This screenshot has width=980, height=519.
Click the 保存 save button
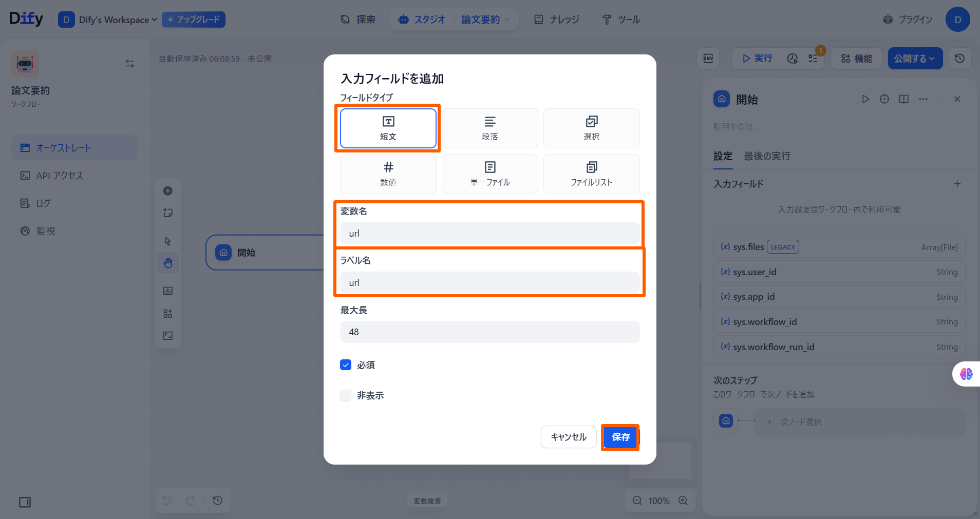pyautogui.click(x=620, y=437)
